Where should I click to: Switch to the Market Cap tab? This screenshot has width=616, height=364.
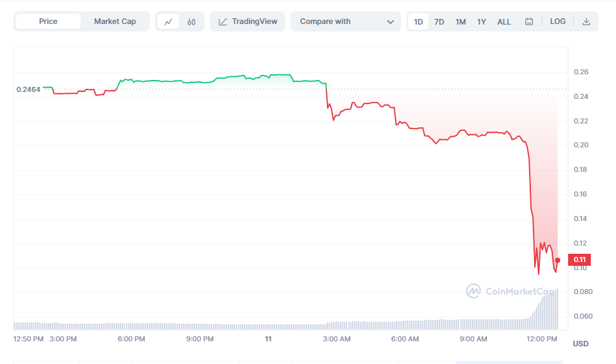pyautogui.click(x=115, y=21)
